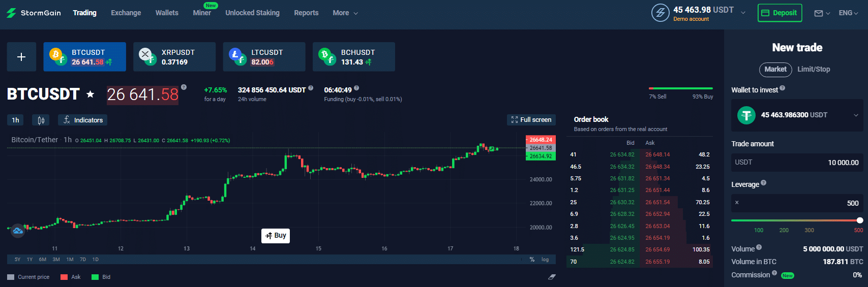Image resolution: width=868 pixels, height=287 pixels.
Task: Select the LTCUSDT instrument card
Action: pyautogui.click(x=264, y=57)
